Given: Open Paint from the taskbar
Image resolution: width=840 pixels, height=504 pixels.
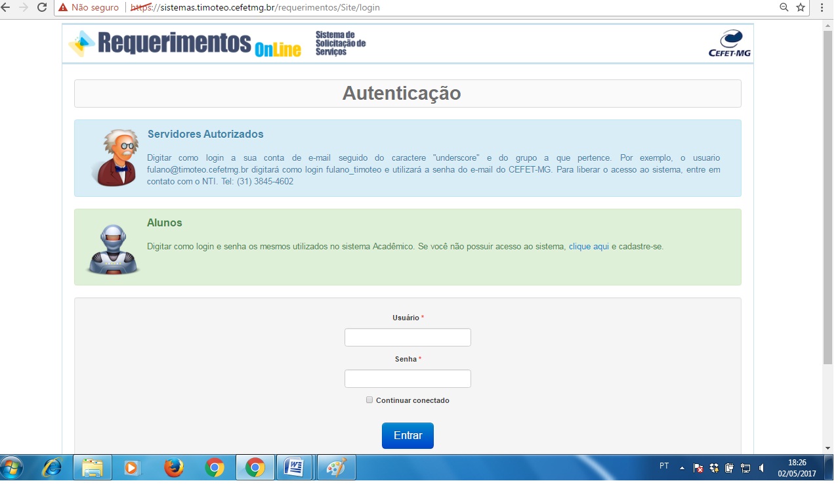Looking at the screenshot, I should (x=336, y=468).
